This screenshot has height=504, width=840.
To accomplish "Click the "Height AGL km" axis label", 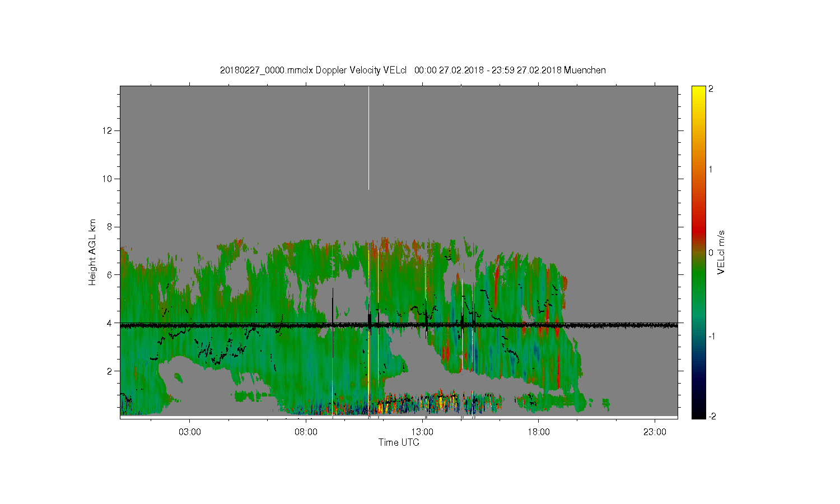I will coord(92,252).
